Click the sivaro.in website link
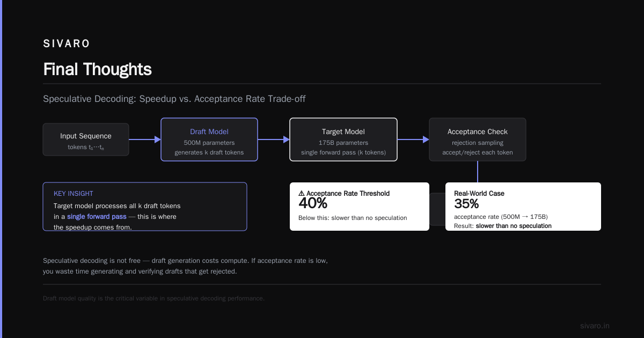Image resolution: width=644 pixels, height=338 pixels. click(x=595, y=326)
